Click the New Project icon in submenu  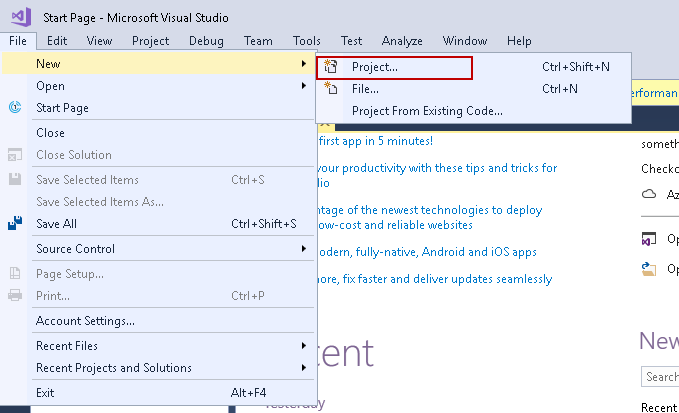tap(332, 67)
